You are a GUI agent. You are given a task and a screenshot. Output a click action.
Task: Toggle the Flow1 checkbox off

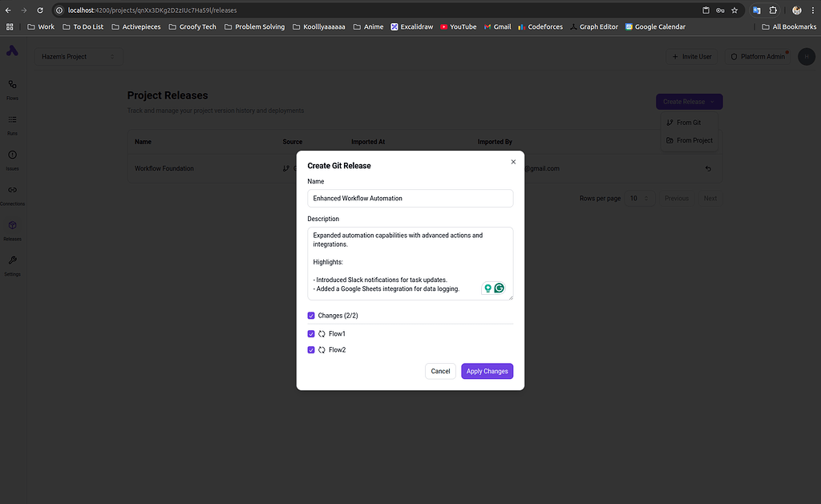click(x=311, y=333)
